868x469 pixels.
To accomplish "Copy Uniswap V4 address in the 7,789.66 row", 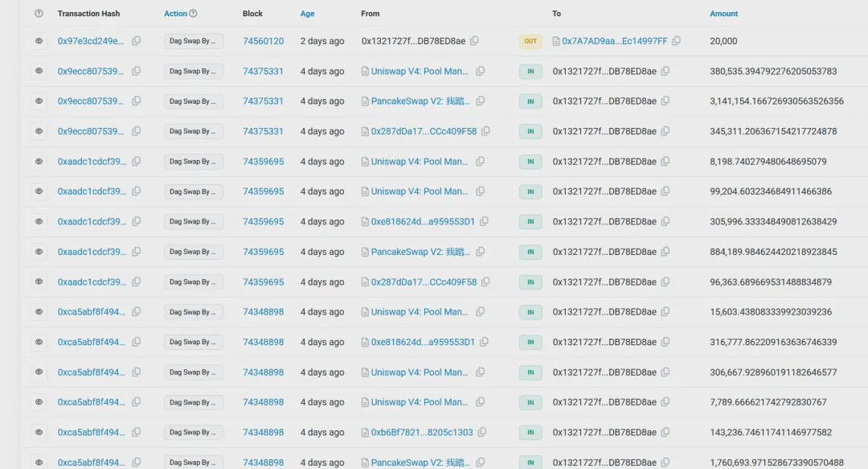I will [481, 402].
